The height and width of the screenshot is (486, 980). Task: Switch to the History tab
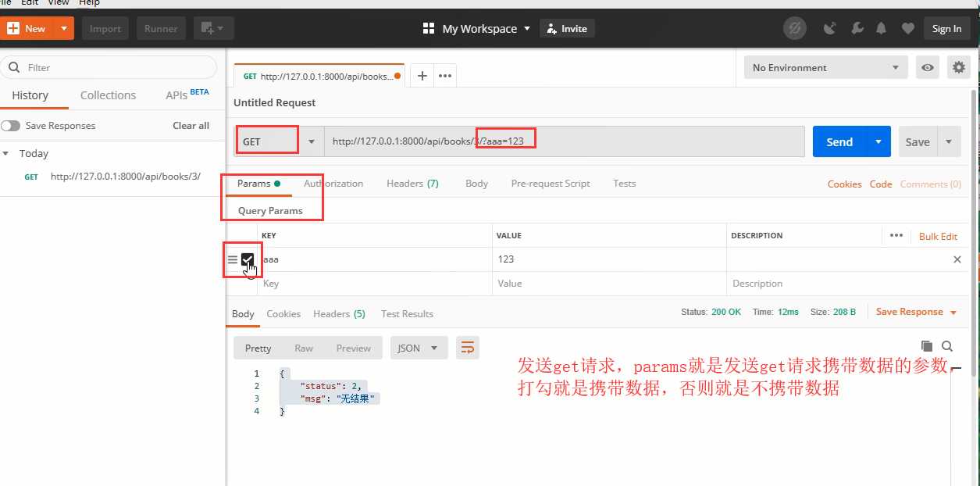pyautogui.click(x=30, y=95)
